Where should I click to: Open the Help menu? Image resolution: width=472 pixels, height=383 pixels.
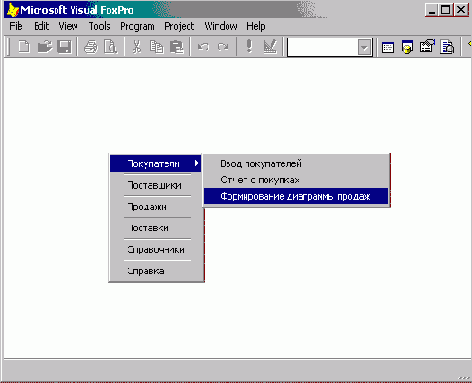256,26
